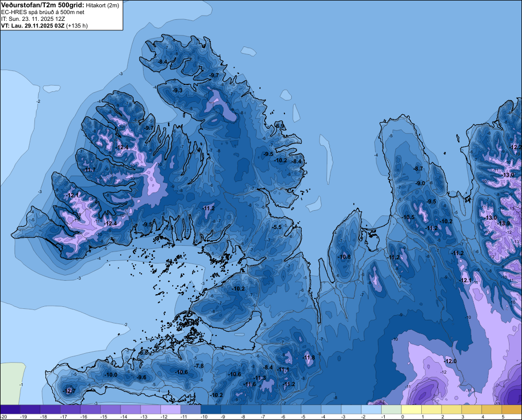Click the -11.6 temperature value on the map

(250, 384)
